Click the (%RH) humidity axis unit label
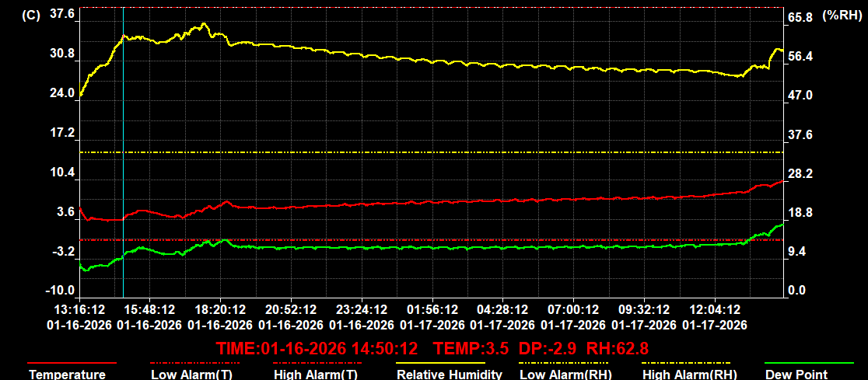This screenshot has height=380, width=868. click(842, 15)
